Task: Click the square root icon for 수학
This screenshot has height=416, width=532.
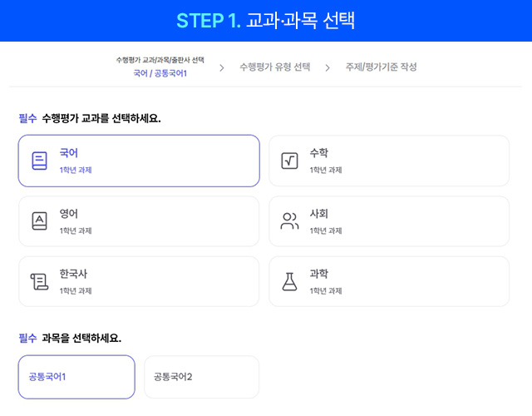Action: coord(289,161)
